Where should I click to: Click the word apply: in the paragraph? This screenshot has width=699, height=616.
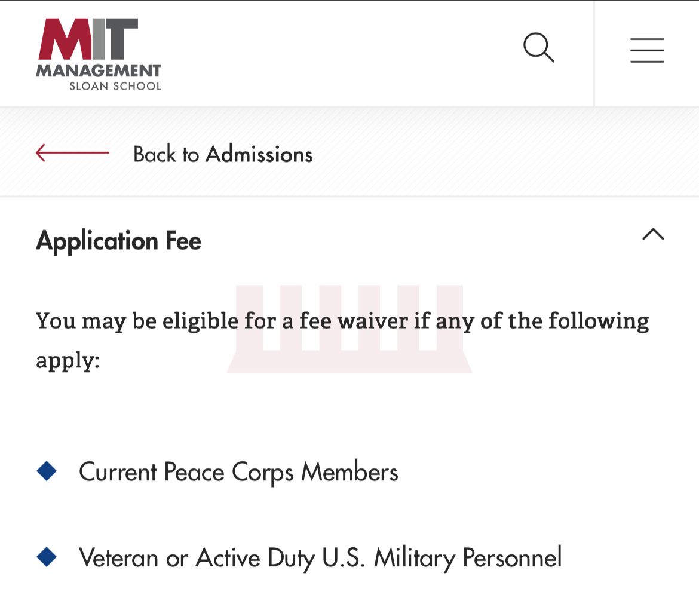pyautogui.click(x=68, y=361)
